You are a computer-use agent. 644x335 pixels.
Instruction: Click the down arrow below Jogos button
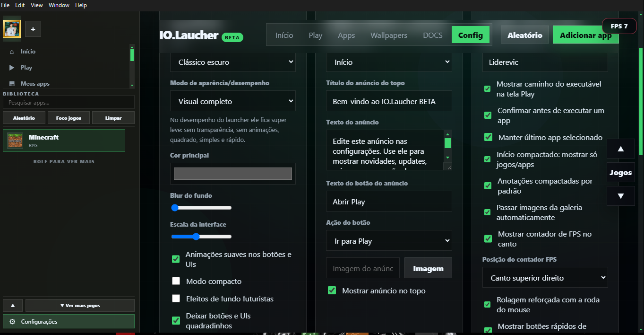click(620, 196)
